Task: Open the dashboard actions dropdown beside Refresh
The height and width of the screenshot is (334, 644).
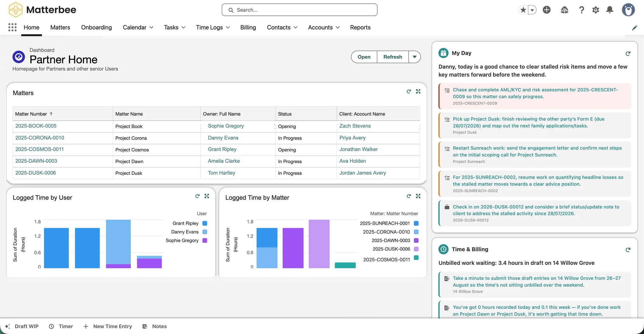Action: coord(415,57)
